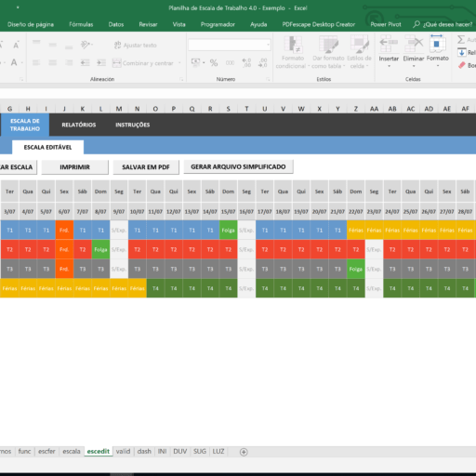The height and width of the screenshot is (476, 476).
Task: Open Fórmulas ribbon tab
Action: click(x=81, y=24)
